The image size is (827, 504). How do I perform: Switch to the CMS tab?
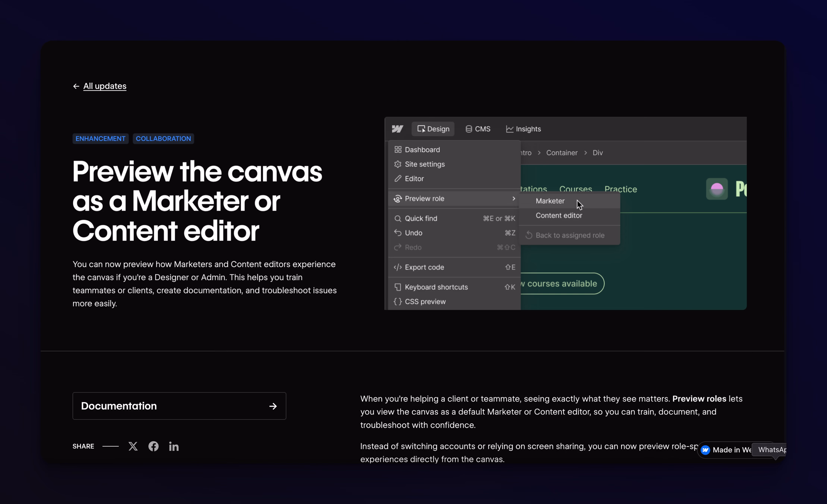[478, 129]
